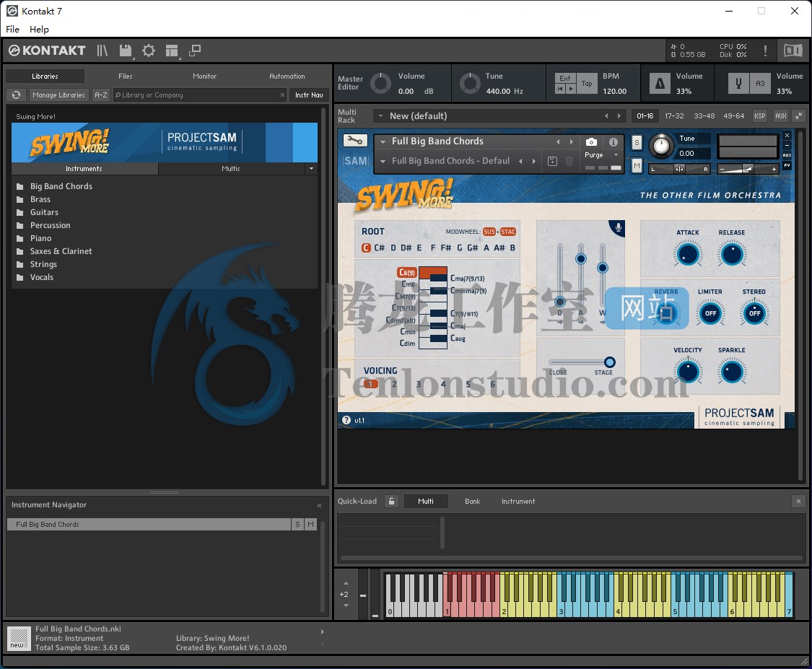Open the Multi Rack preset dropdown arrow
The image size is (812, 669).
(380, 116)
